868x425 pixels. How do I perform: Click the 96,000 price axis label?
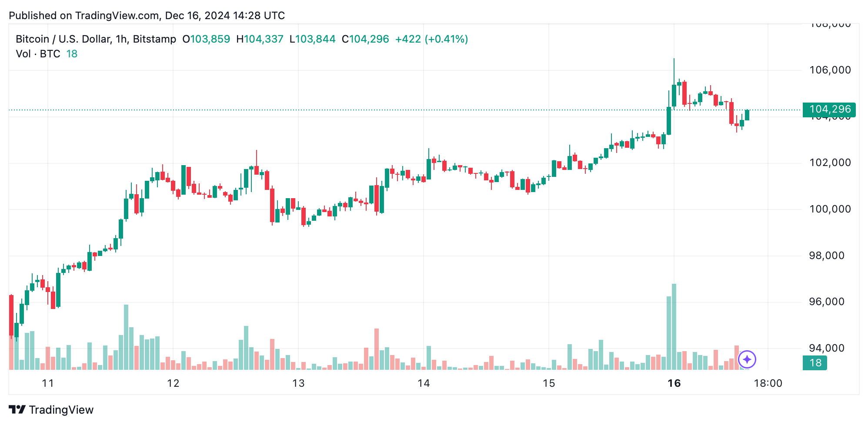827,302
